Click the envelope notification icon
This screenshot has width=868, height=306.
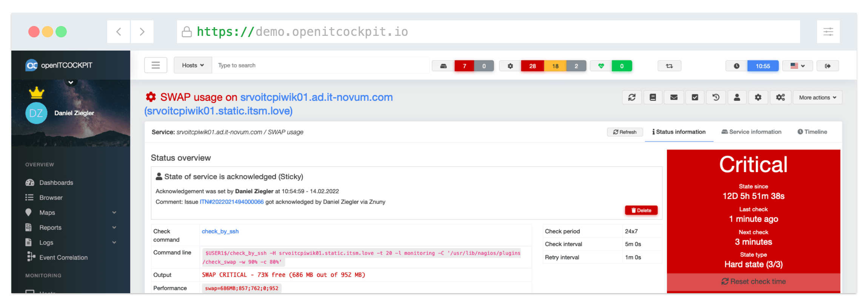coord(674,97)
